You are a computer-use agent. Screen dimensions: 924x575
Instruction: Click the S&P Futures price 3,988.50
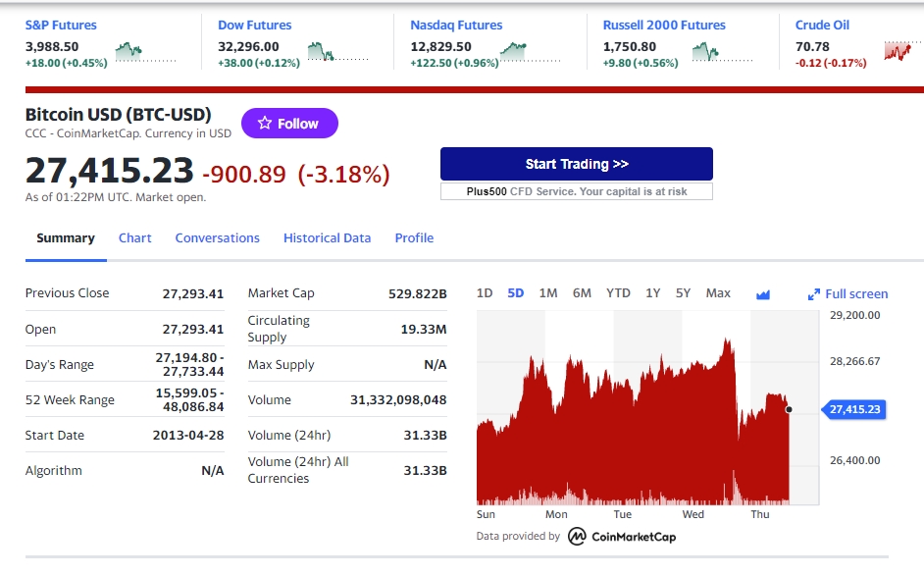pyautogui.click(x=52, y=46)
